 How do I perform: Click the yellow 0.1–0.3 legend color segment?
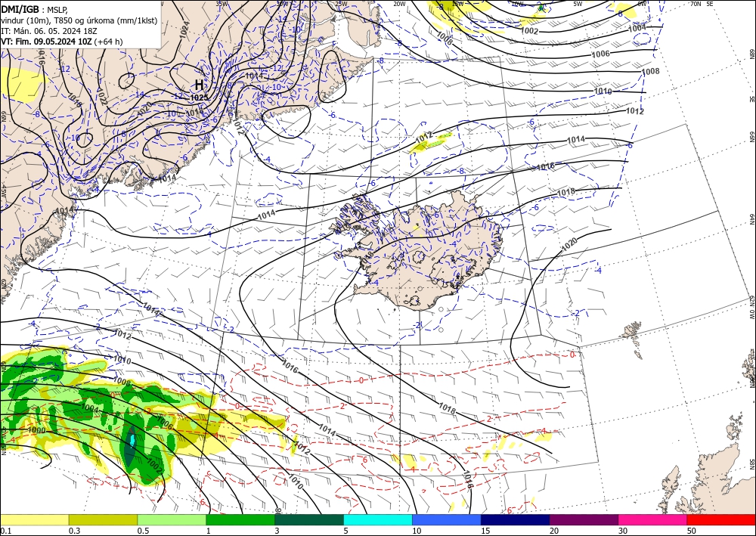pyautogui.click(x=35, y=519)
